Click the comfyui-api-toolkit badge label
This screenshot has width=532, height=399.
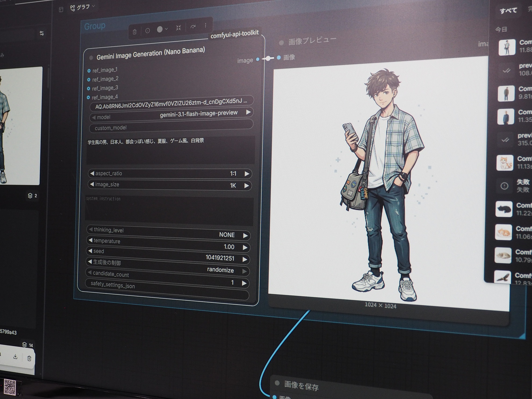[x=235, y=34]
